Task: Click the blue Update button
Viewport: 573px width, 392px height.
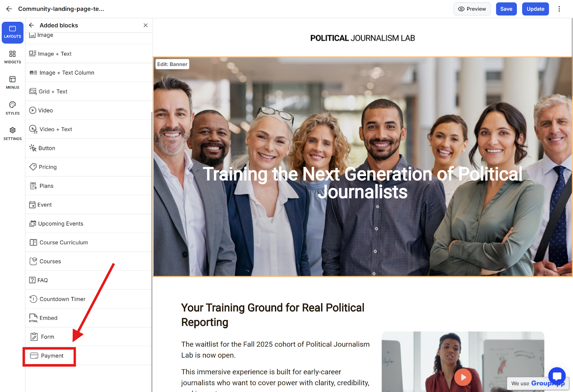Action: 535,9
